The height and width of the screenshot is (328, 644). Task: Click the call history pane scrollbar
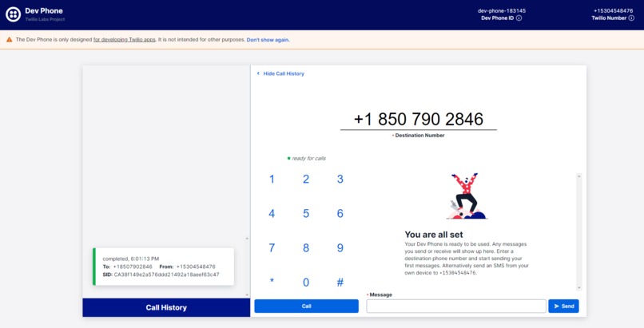pos(247,267)
